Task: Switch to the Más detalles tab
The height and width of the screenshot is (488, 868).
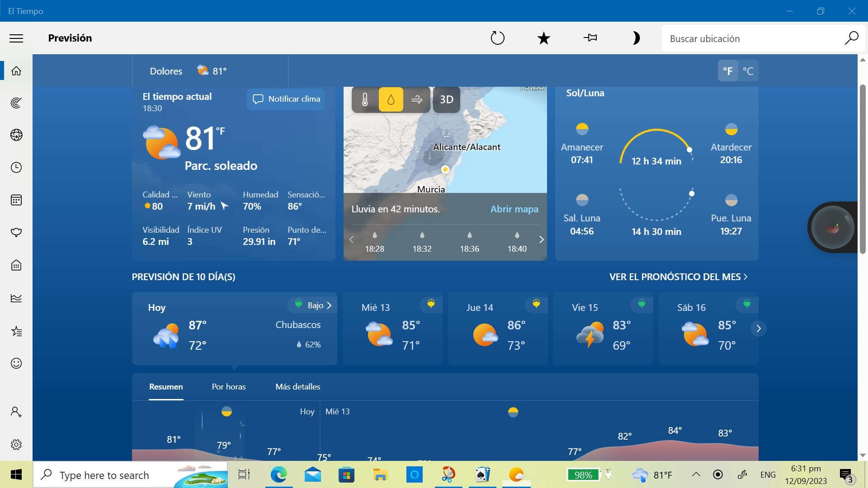Action: pyautogui.click(x=298, y=387)
